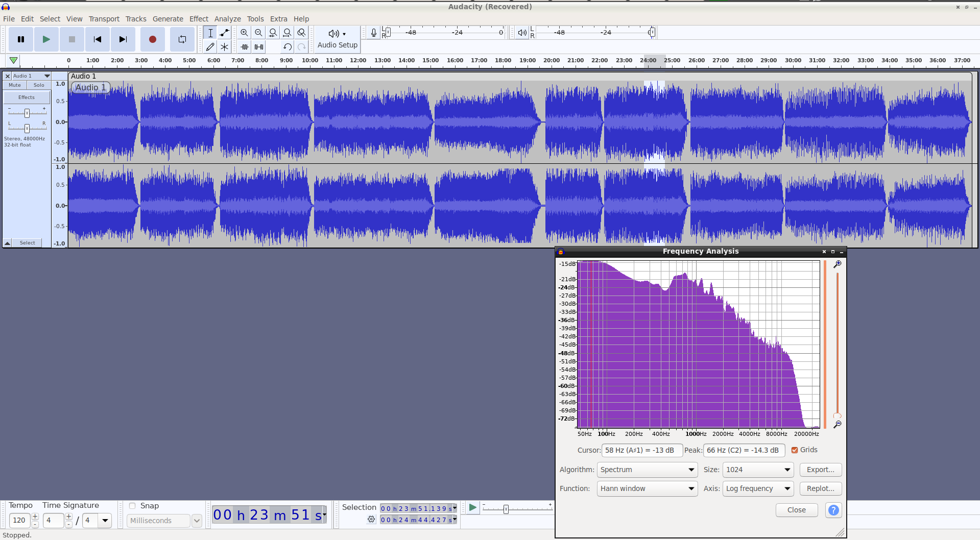Start recording with the red Record button
Viewport: 980px width, 540px height.
[x=152, y=39]
